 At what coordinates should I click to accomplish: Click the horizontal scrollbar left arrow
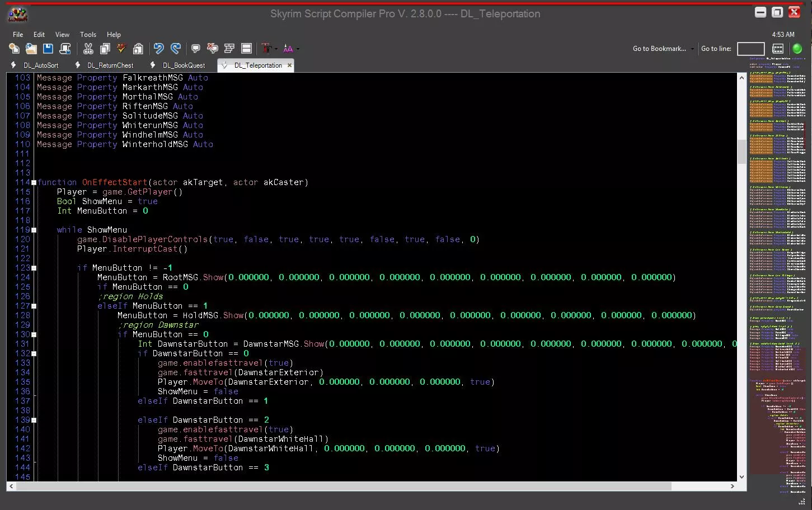tap(11, 487)
